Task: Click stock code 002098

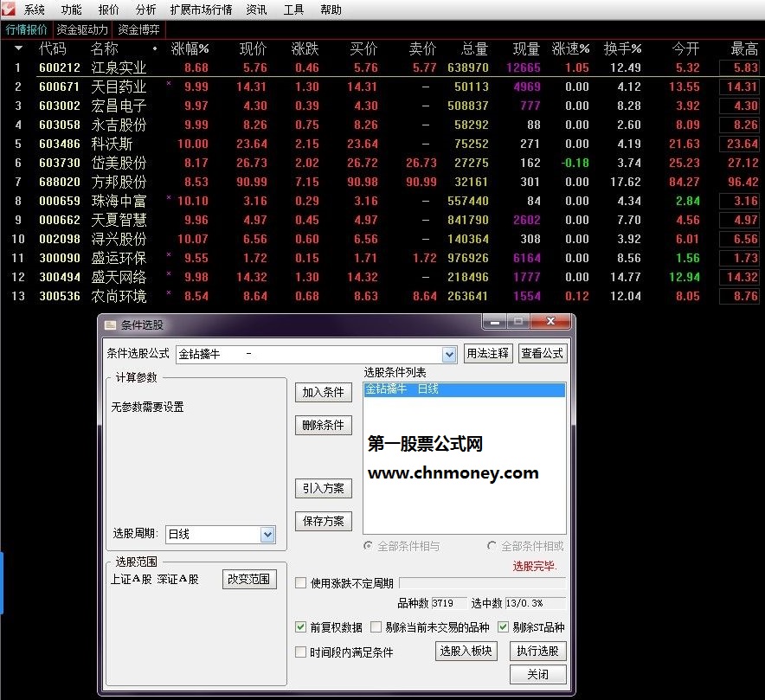Action: (60, 239)
